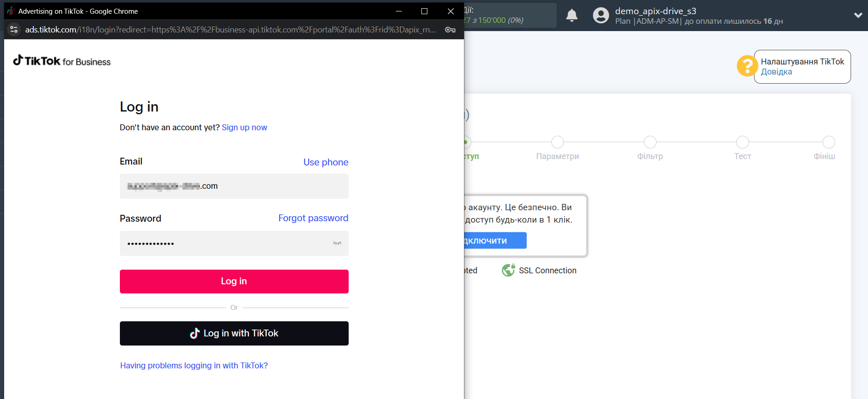Screen dimensions: 868x399
Task: Click the Log in heading
Action: (139, 107)
